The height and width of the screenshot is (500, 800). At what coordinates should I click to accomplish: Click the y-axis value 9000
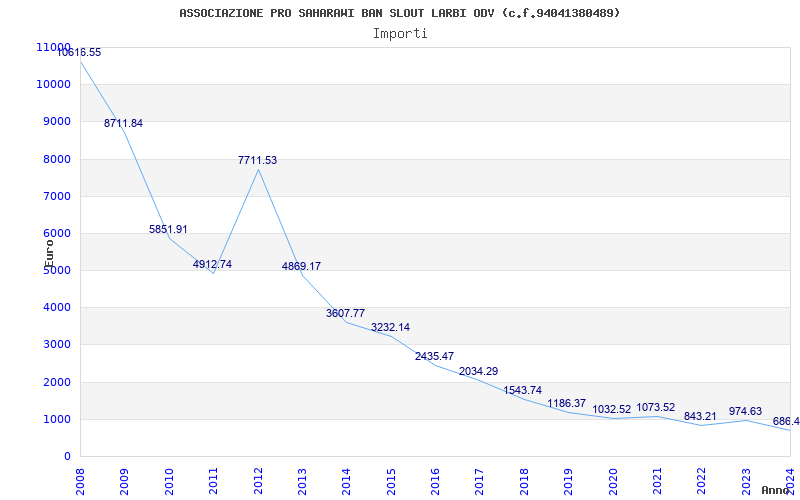tap(56, 121)
